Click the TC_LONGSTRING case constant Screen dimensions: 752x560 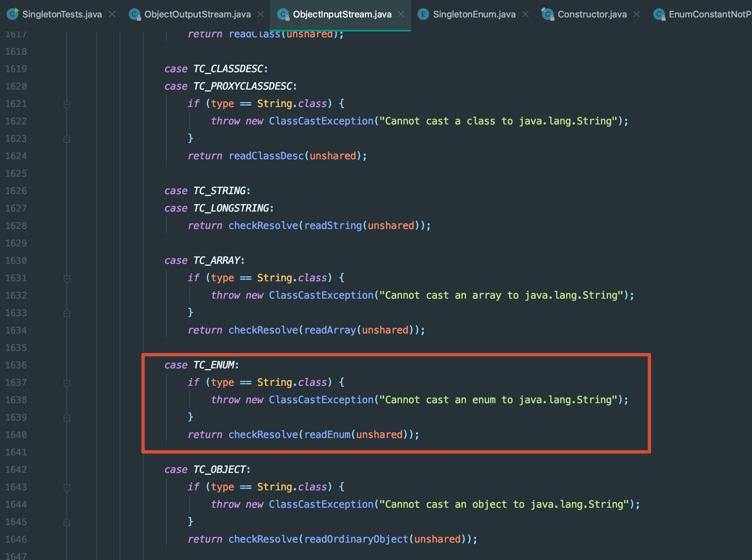pos(231,208)
